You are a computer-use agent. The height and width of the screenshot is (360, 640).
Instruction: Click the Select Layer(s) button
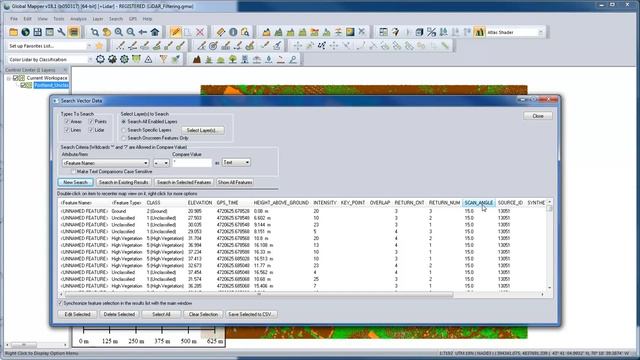203,130
